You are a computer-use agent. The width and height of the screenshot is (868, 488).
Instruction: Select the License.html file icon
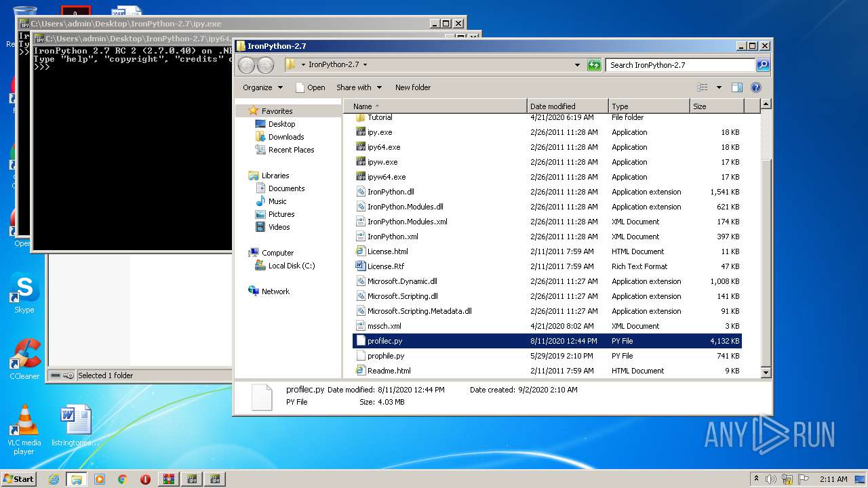click(x=361, y=251)
